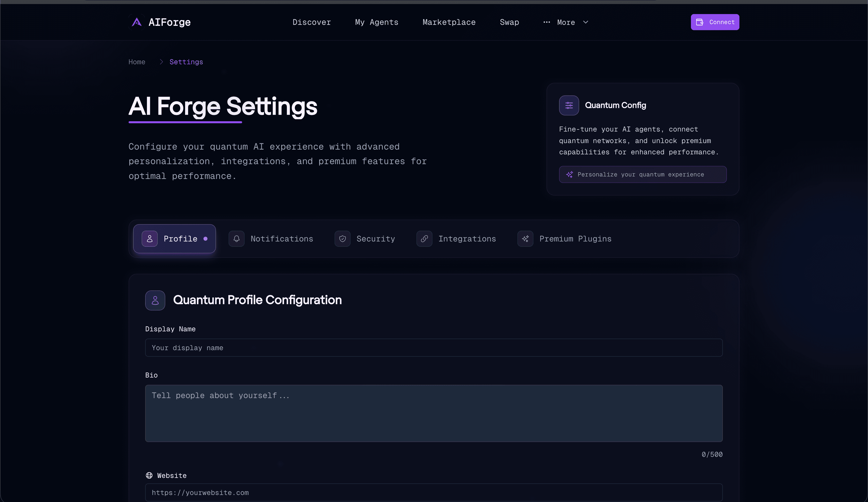Screen dimensions: 868x502
Task: Click the user icon beside Quantum Profile Configuration
Action: click(x=155, y=300)
